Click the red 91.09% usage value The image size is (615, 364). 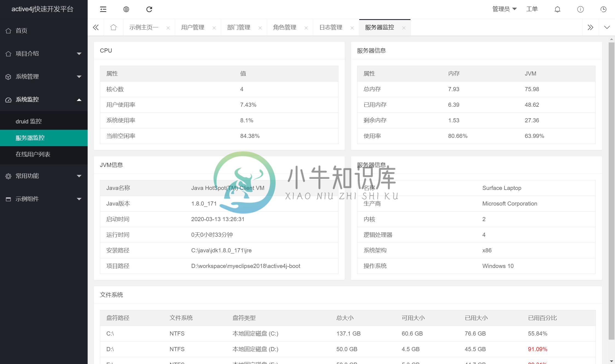[x=538, y=349]
